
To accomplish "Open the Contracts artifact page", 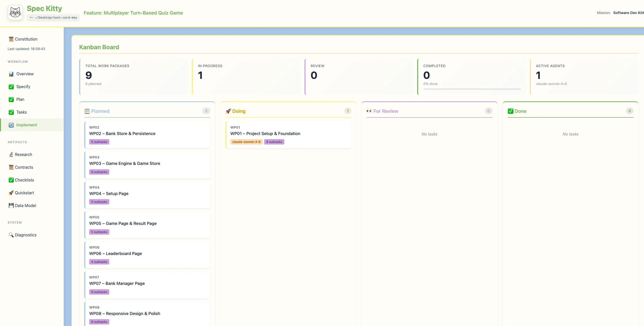I will pyautogui.click(x=24, y=167).
